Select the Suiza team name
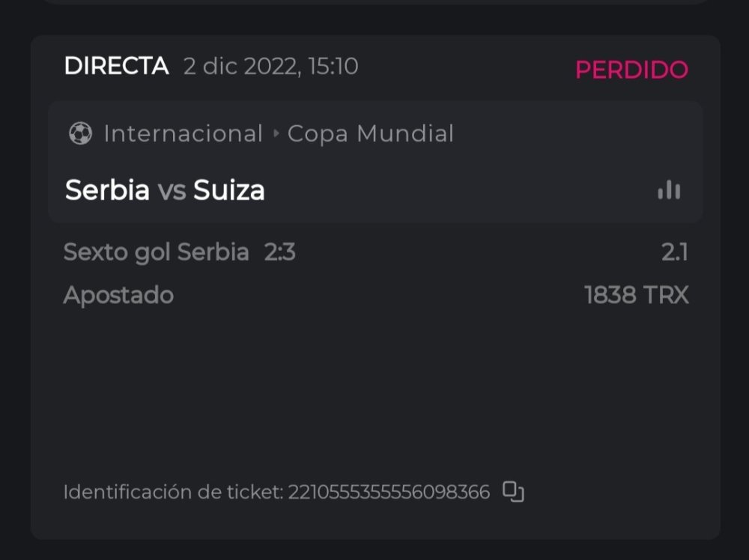The image size is (749, 560). tap(229, 190)
